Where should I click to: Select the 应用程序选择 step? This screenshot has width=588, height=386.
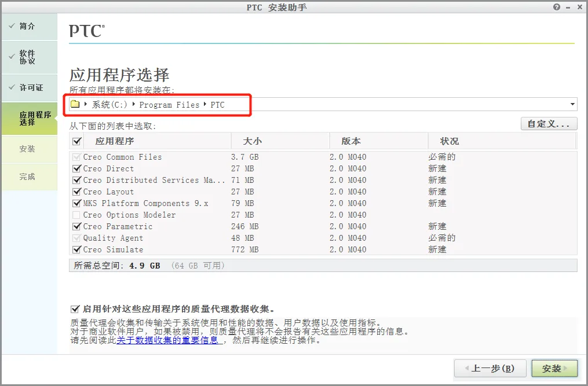point(30,119)
